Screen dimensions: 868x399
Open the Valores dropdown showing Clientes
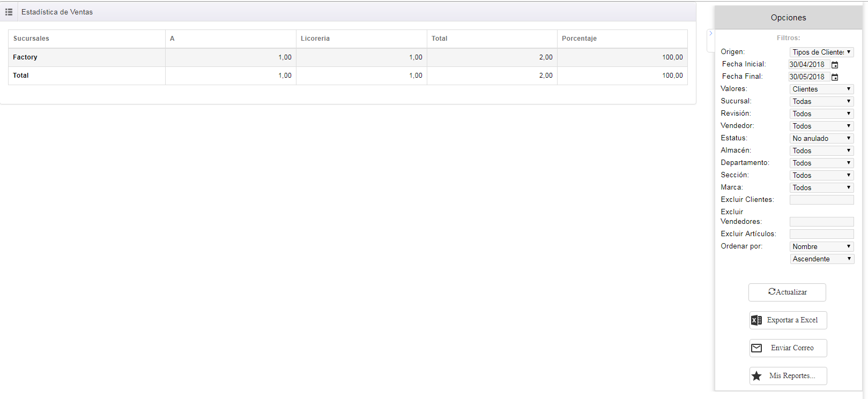(x=821, y=89)
